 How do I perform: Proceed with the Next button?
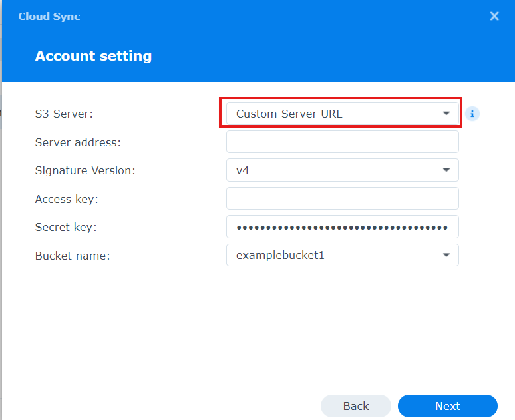coord(447,406)
